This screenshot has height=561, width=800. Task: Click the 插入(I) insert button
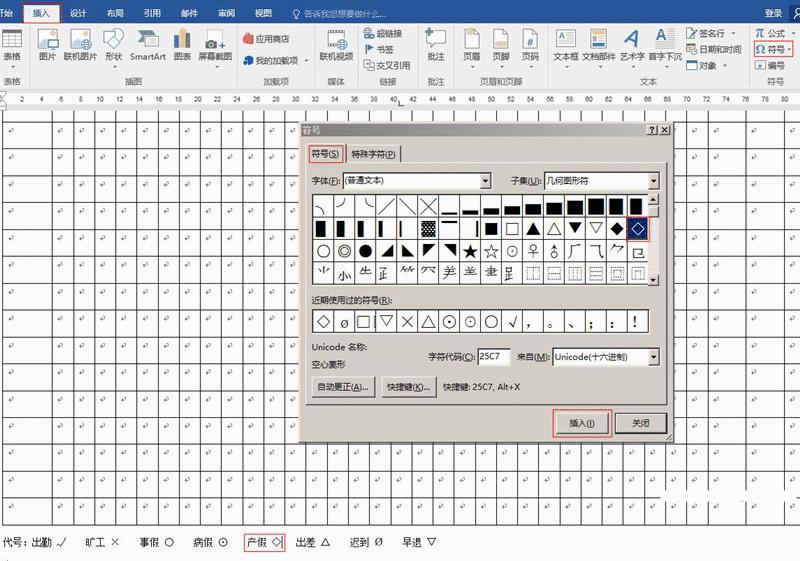582,423
